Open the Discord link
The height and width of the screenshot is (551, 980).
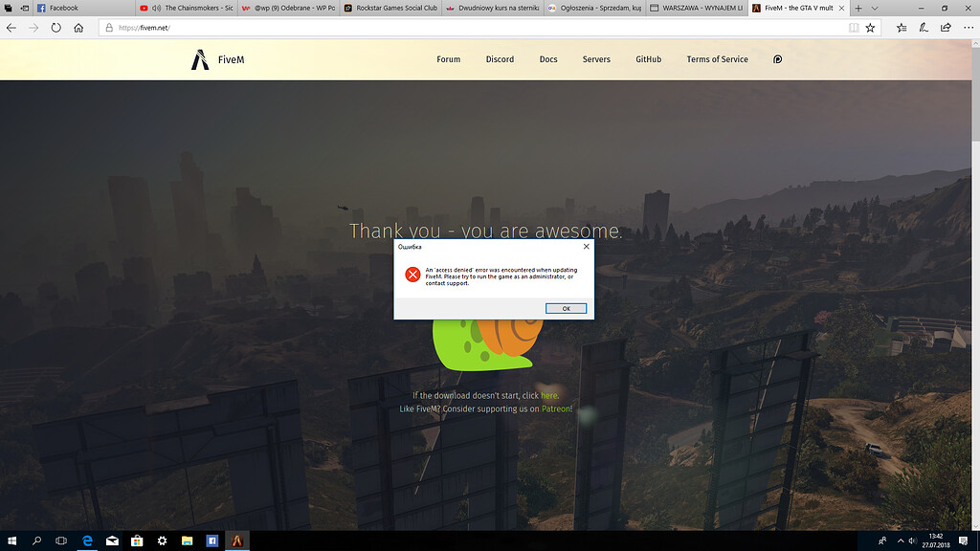coord(500,59)
